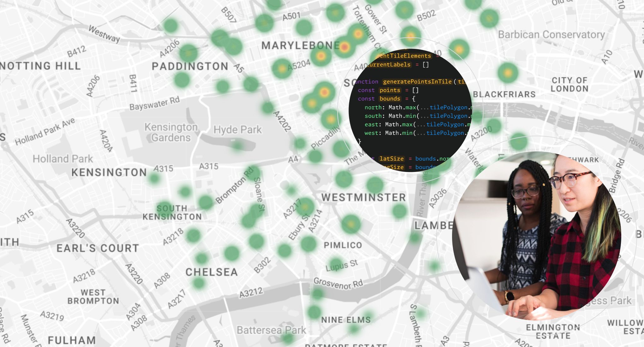
Task: Select the Hyde Park label
Action: [x=238, y=130]
